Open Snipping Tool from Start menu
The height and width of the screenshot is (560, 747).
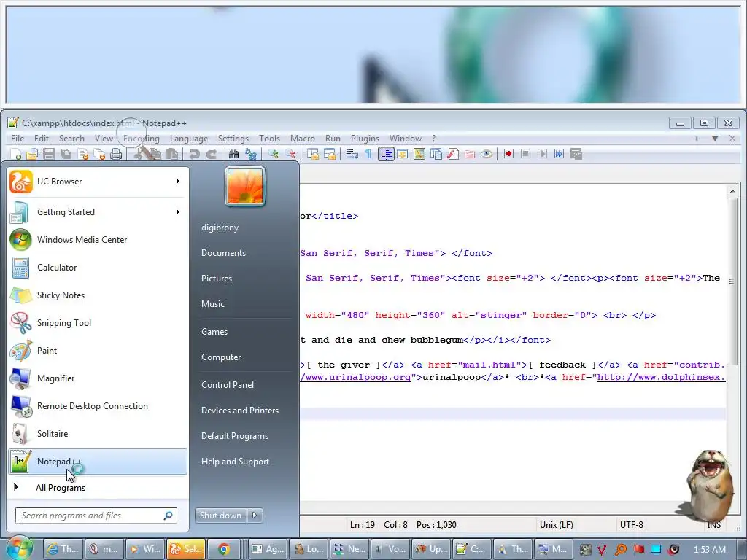tap(98, 323)
